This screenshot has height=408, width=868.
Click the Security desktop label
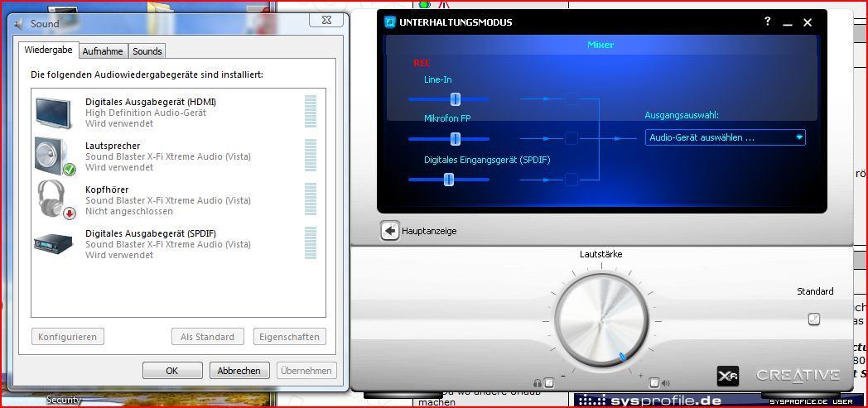click(x=64, y=400)
